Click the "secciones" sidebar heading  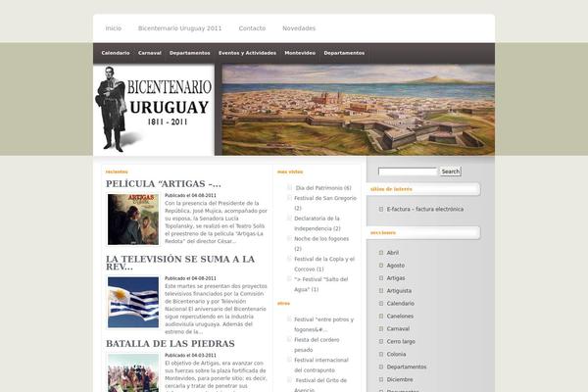click(383, 232)
